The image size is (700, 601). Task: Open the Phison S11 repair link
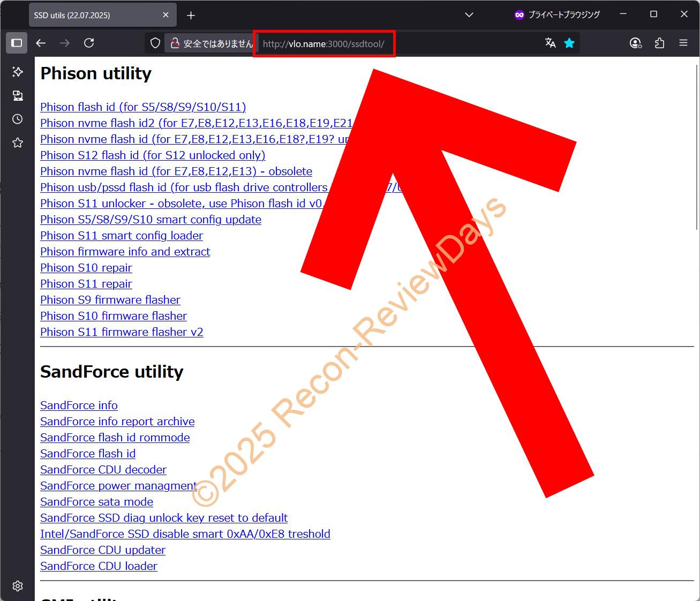coord(86,284)
